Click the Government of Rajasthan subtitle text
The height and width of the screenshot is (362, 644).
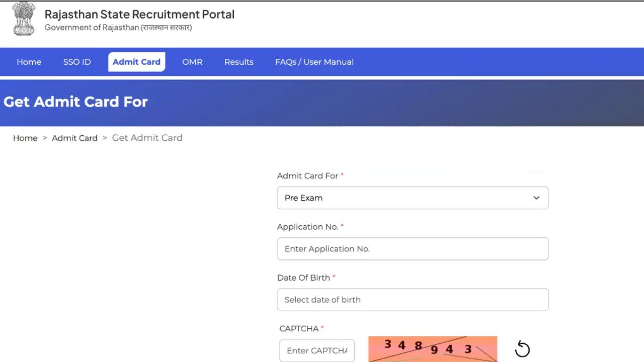click(x=118, y=28)
